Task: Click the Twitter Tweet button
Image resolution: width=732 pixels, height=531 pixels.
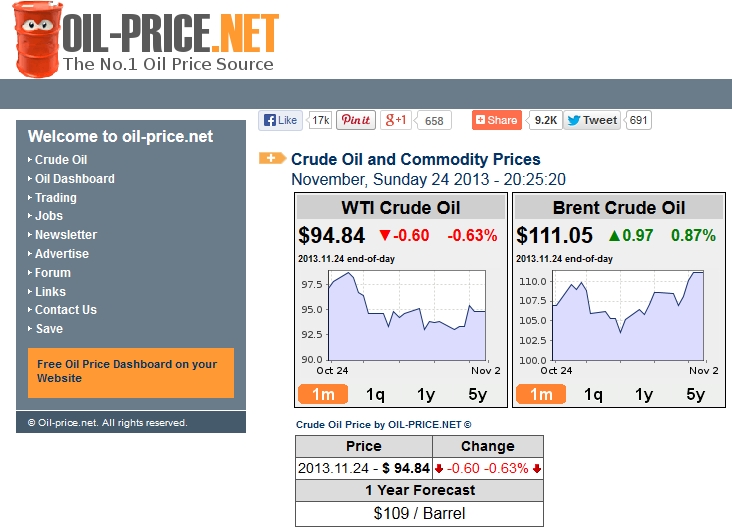Action: tap(592, 120)
